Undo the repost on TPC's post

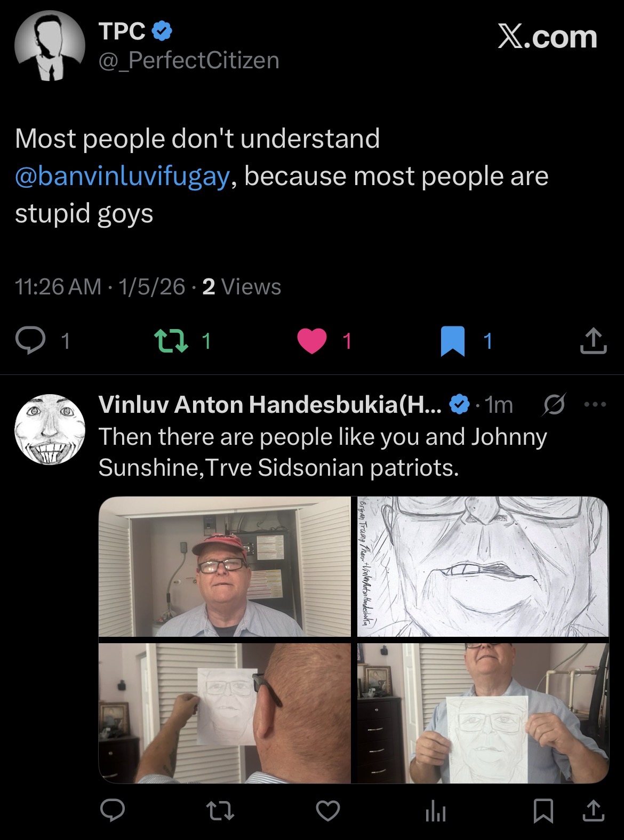pos(171,341)
